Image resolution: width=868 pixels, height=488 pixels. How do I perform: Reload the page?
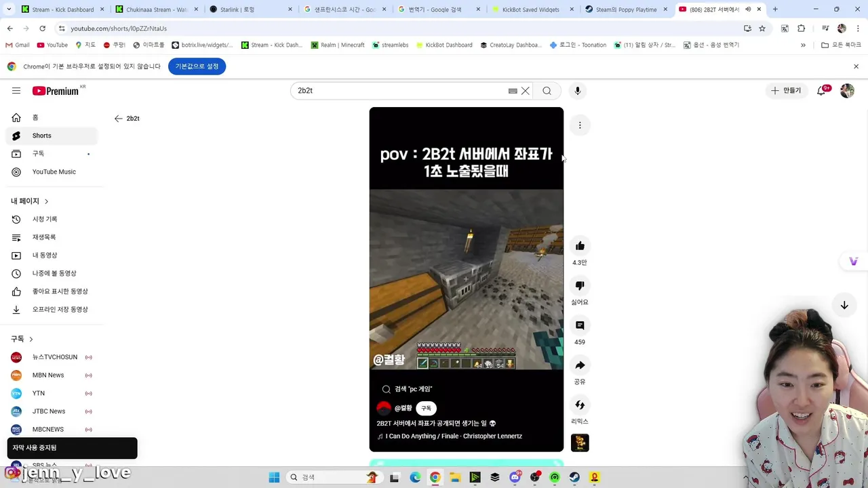point(42,28)
